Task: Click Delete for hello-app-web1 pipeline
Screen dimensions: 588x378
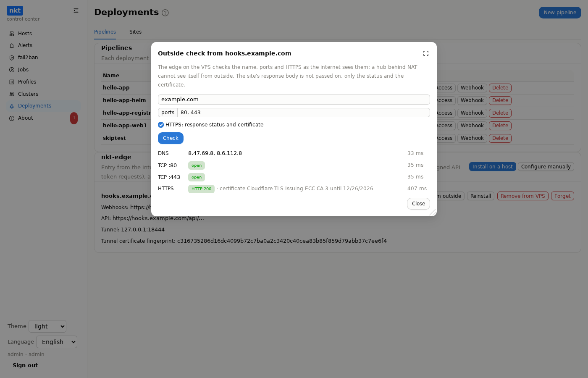Action: (x=500, y=126)
